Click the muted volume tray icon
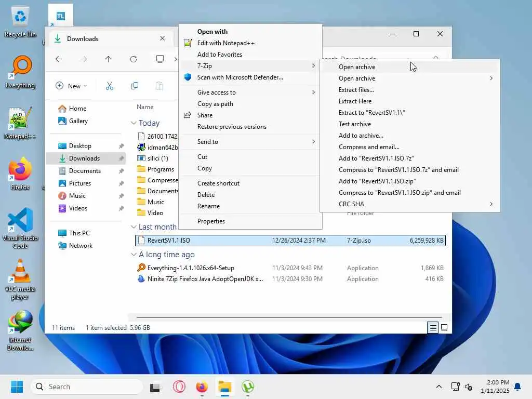The image size is (532, 399). [x=469, y=387]
